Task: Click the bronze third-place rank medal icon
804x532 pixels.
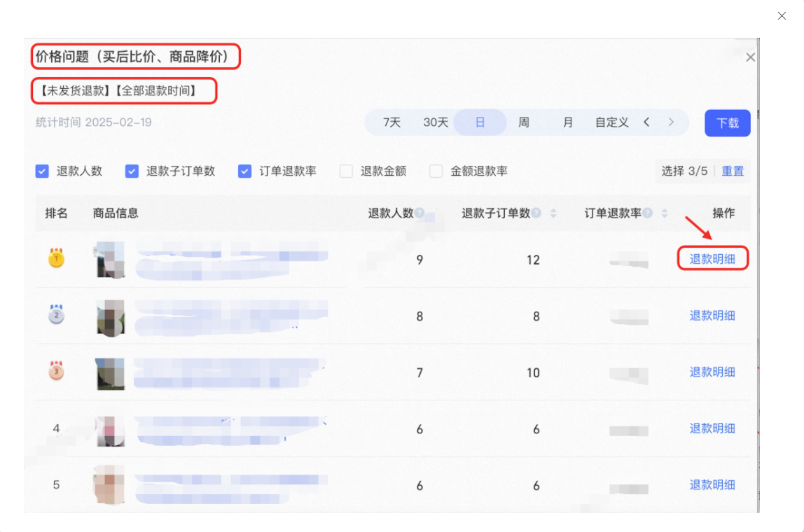Action: [x=57, y=370]
